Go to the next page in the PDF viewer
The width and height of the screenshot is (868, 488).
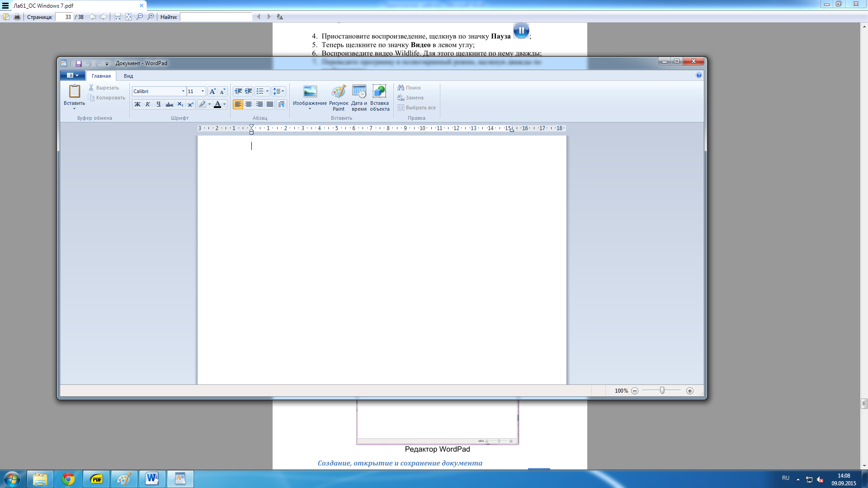103,17
